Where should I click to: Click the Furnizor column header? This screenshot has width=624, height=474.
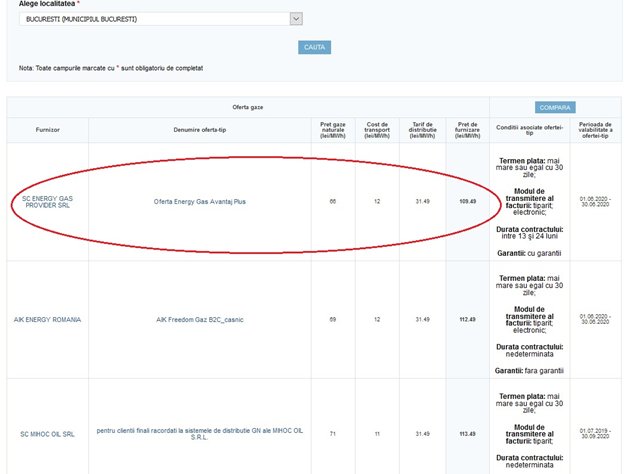coord(47,129)
